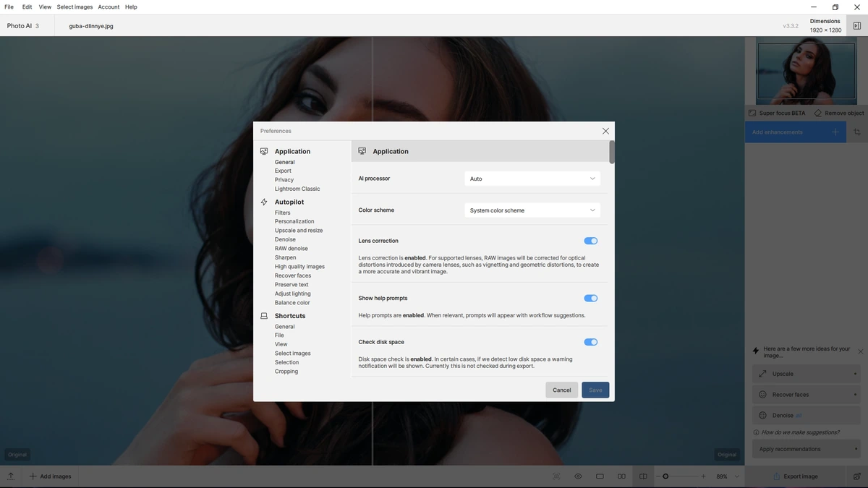Switch off the Check disk space toggle
This screenshot has width=868, height=488.
[591, 342]
